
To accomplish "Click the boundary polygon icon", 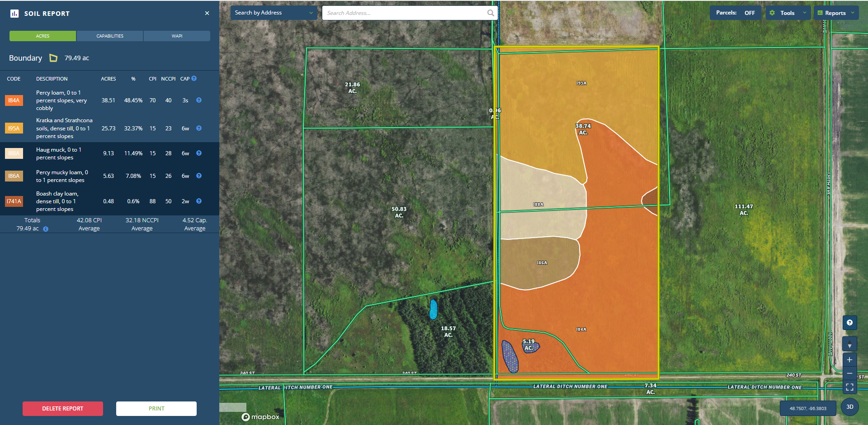I will point(53,58).
